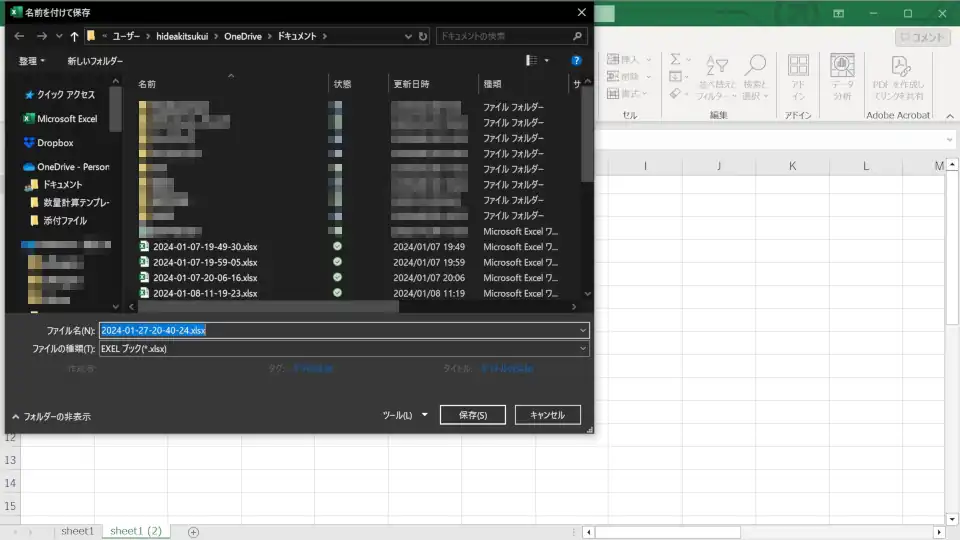
Task: Add a new sheet with plus icon
Action: (x=194, y=532)
